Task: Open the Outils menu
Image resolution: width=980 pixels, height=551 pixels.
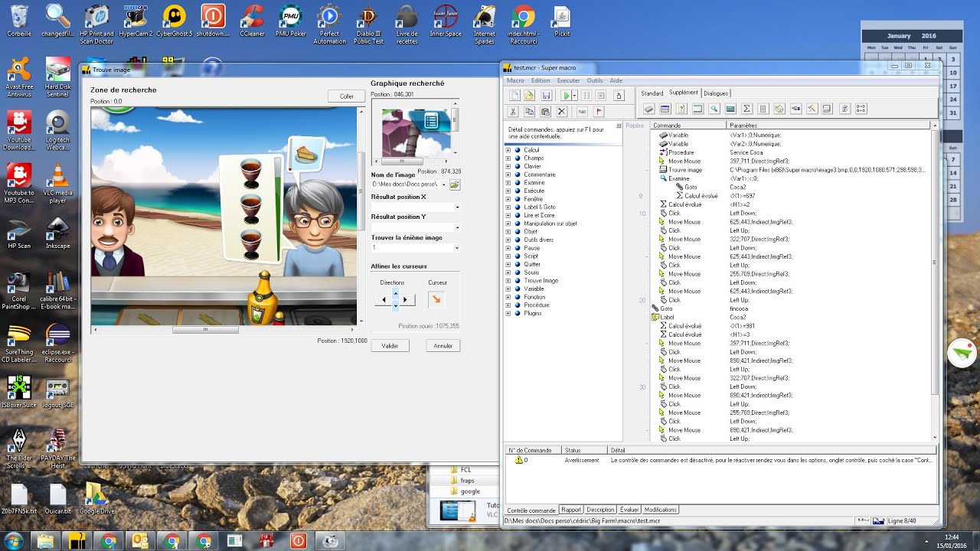Action: (595, 80)
